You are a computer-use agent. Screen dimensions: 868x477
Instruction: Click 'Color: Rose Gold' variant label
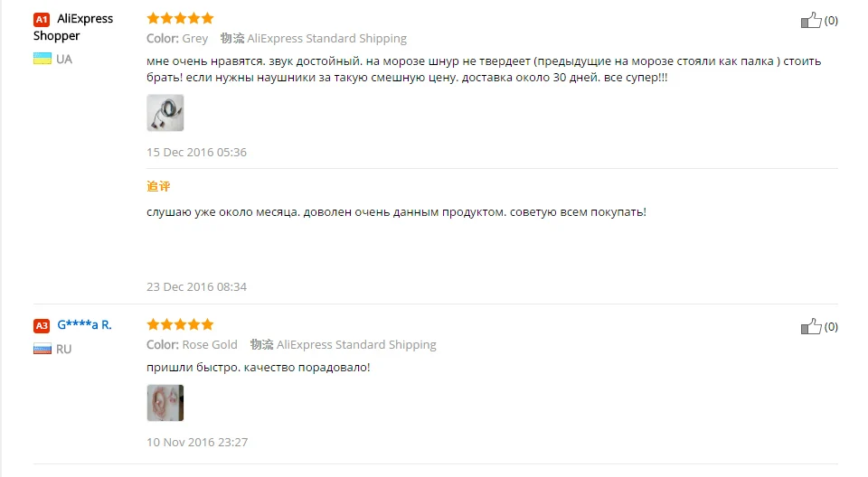192,344
